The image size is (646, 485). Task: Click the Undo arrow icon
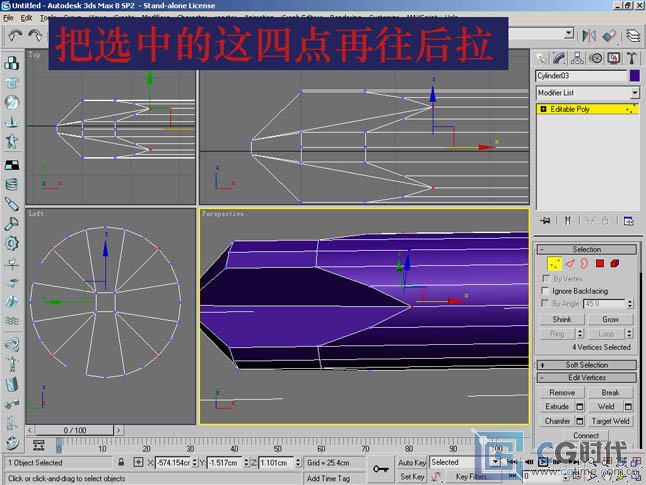click(x=15, y=36)
